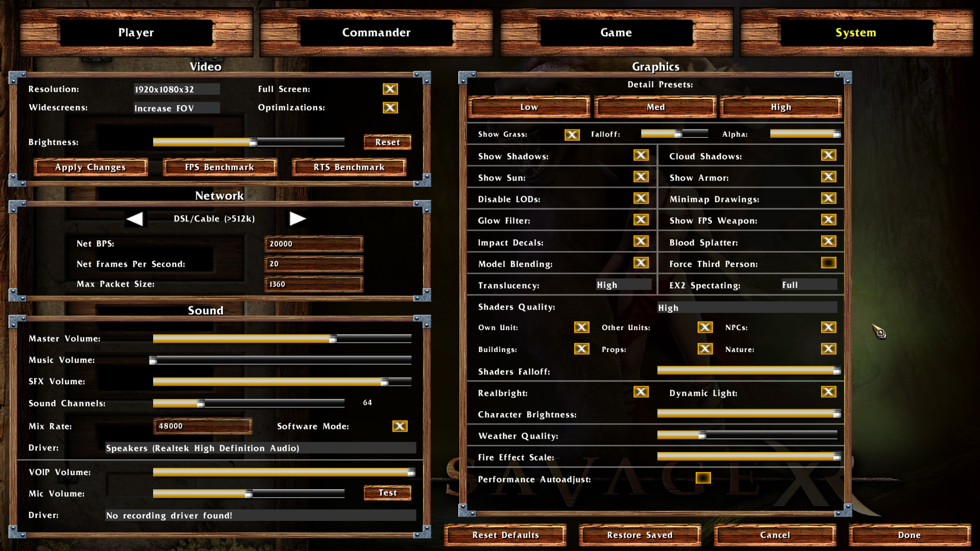Click the Max Packet Size field
This screenshot has height=551, width=980.
point(314,284)
